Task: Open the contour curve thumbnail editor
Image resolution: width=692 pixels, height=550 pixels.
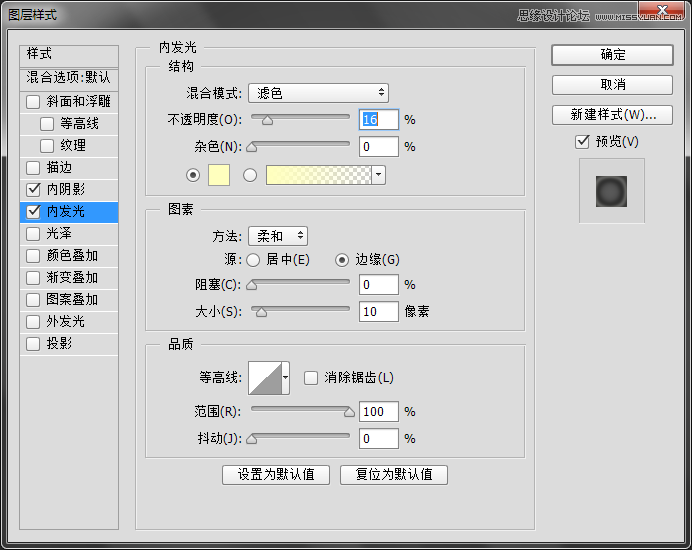Action: pos(265,378)
